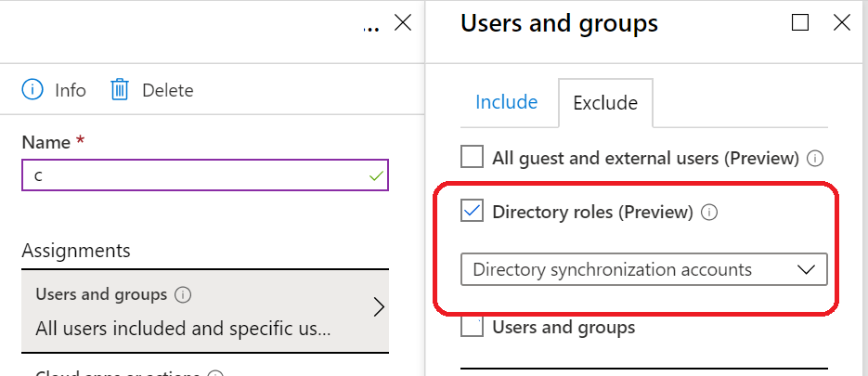Open the ellipsis more options menu
Screen dimensions: 868x376
[x=371, y=25]
